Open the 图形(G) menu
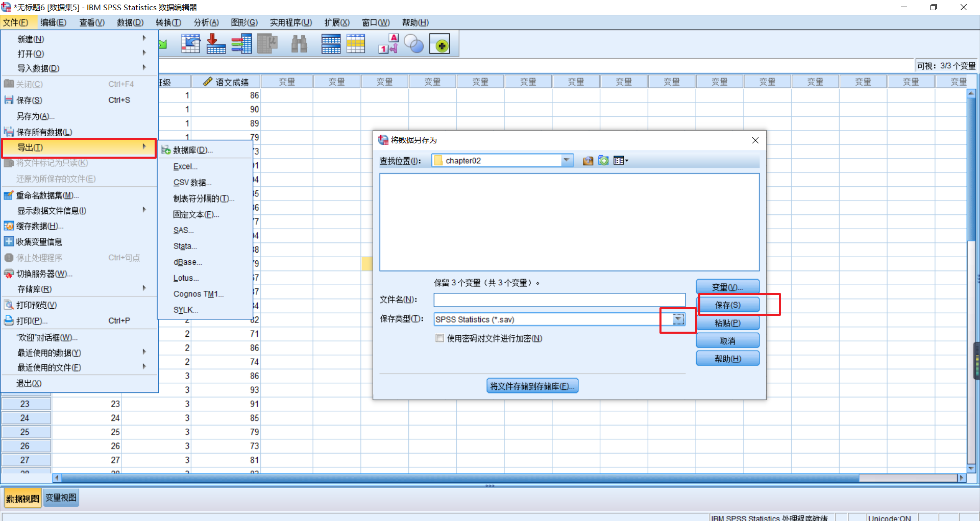 click(244, 22)
